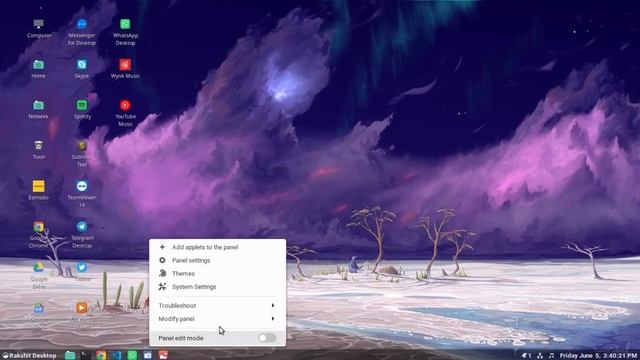Launch the orange media player desktop icon
This screenshot has width=640, height=360.
(82, 308)
